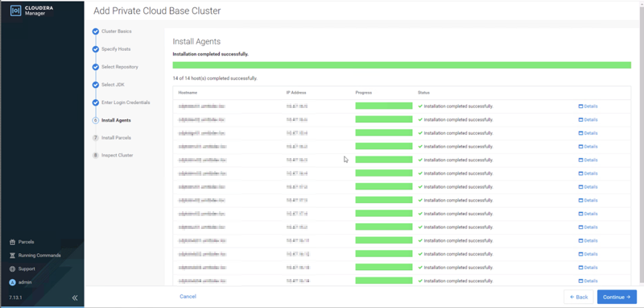Click the Back button
Viewport: 644px width, 308px height.
tap(578, 297)
